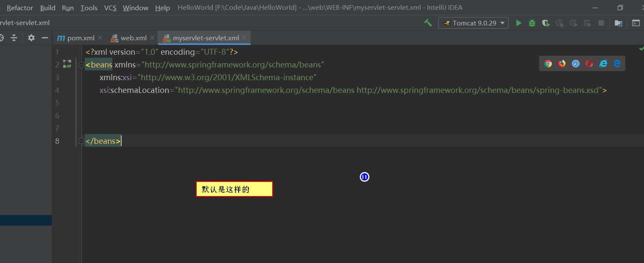This screenshot has width=644, height=263.
Task: Hide the Project tool window with the minimize icon
Action: click(45, 38)
